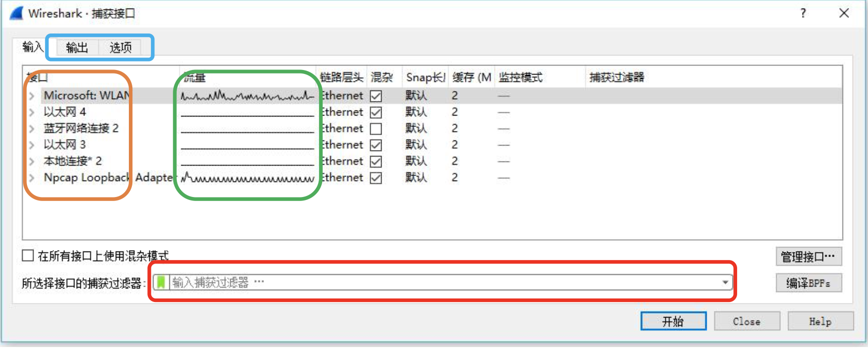Click the Snap长 column header
This screenshot has height=348, width=868.
pyautogui.click(x=426, y=77)
